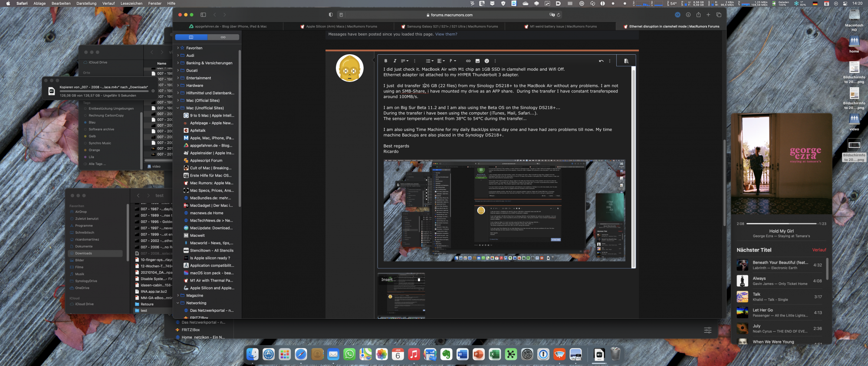
Task: Open the Safari share sheet
Action: [698, 15]
